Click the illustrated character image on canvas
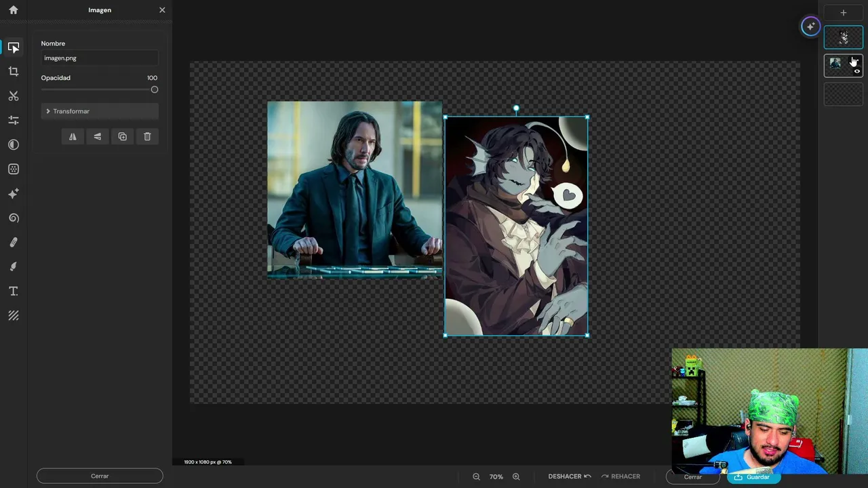This screenshot has width=868, height=488. point(516,226)
